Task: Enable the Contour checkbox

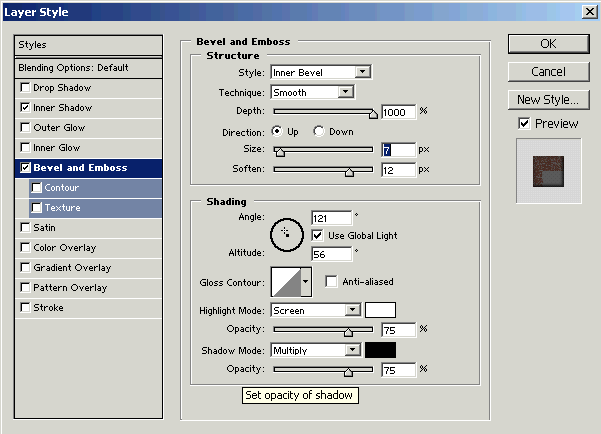Action: pyautogui.click(x=36, y=187)
